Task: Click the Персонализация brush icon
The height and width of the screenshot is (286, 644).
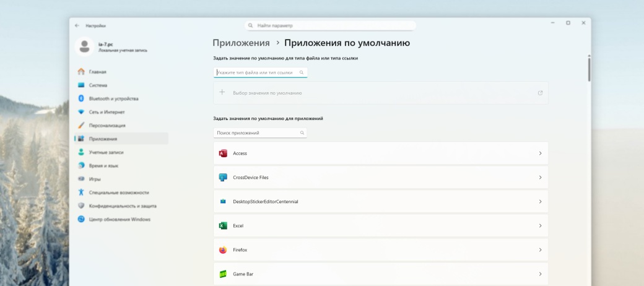Action: pos(81,126)
